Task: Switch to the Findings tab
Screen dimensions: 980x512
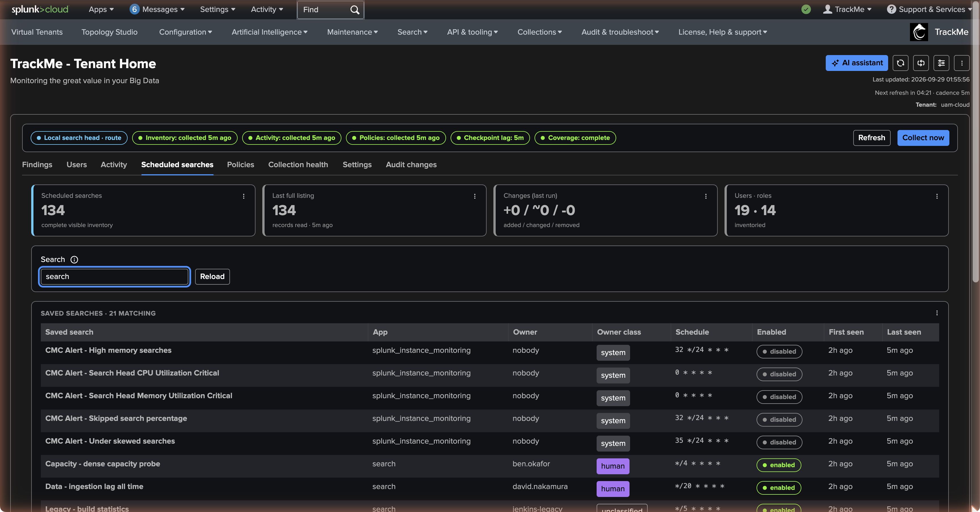Action: pyautogui.click(x=37, y=164)
